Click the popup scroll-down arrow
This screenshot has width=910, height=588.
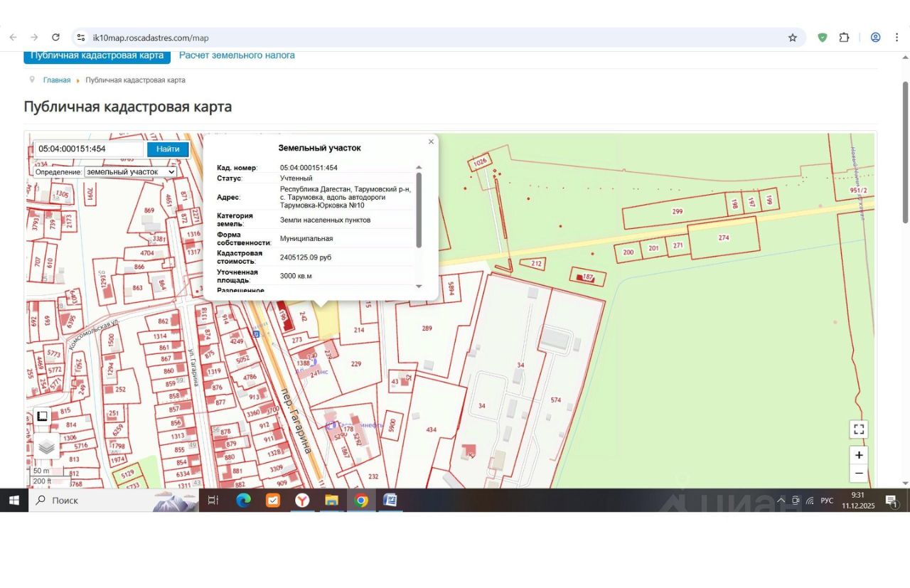tap(419, 286)
